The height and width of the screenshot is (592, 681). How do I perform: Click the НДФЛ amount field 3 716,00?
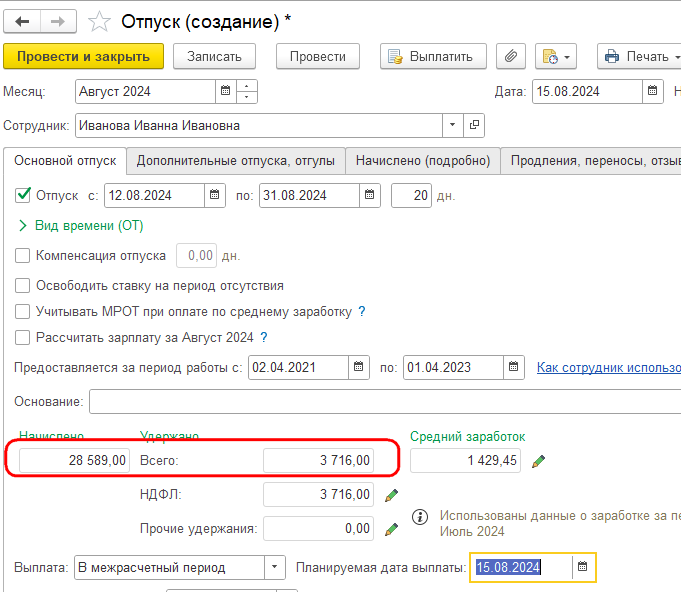[x=318, y=494]
